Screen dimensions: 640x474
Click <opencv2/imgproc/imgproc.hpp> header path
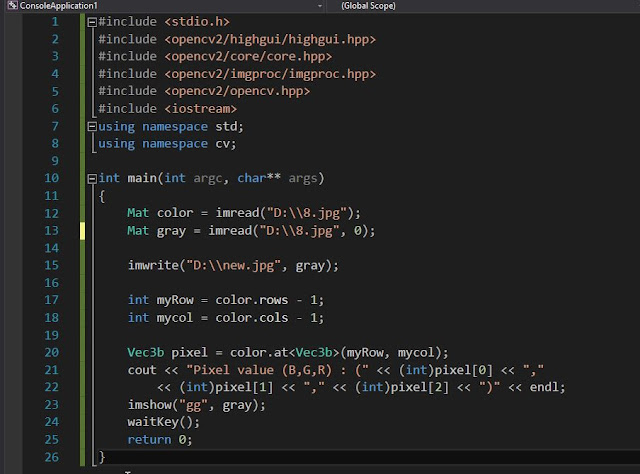tap(270, 74)
